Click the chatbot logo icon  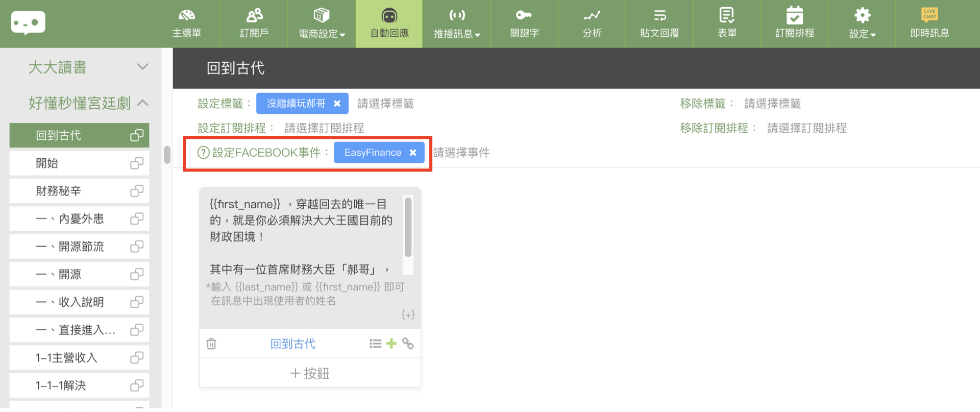coord(28,23)
